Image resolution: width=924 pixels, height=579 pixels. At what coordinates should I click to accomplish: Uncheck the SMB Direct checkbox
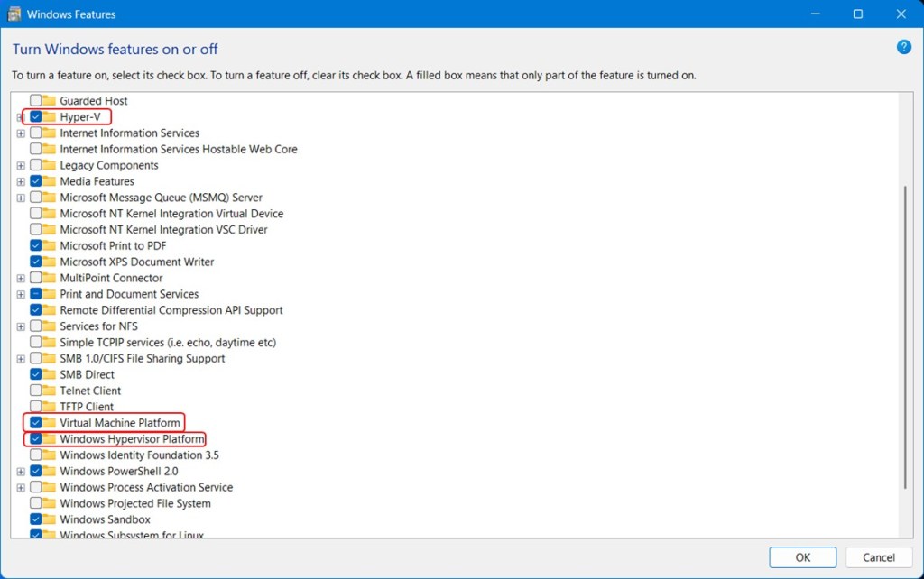35,374
